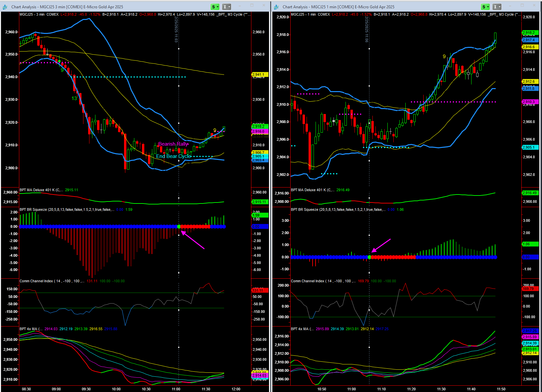Close the 1 min chart window

click(534, 6)
